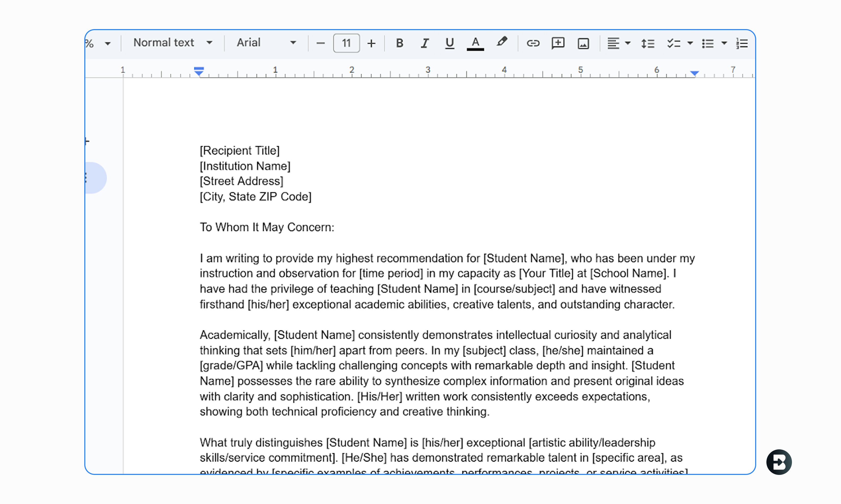Expand the bulleted list options arrow
Image resolution: width=841 pixels, height=504 pixels.
[x=724, y=43]
